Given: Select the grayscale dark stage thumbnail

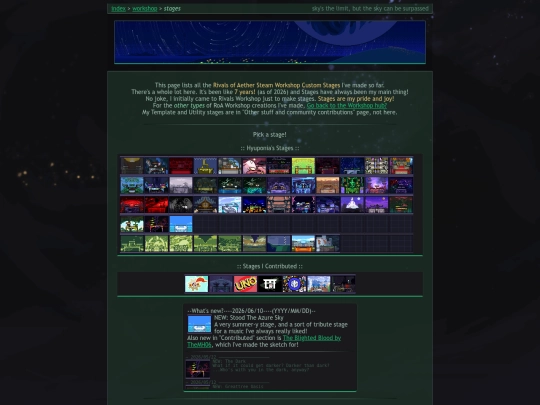Looking at the screenshot, I should 181,205.
